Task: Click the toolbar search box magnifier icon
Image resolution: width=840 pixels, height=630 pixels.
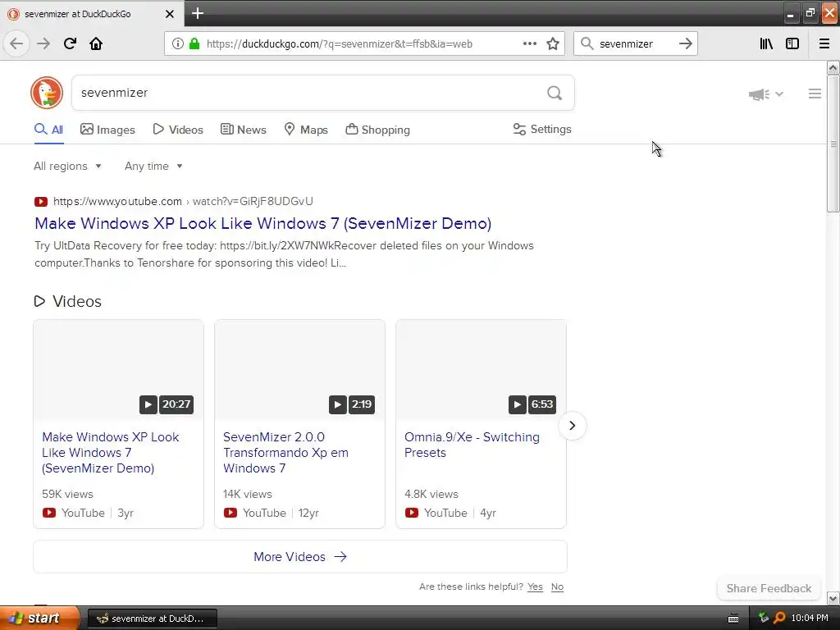Action: coord(587,43)
